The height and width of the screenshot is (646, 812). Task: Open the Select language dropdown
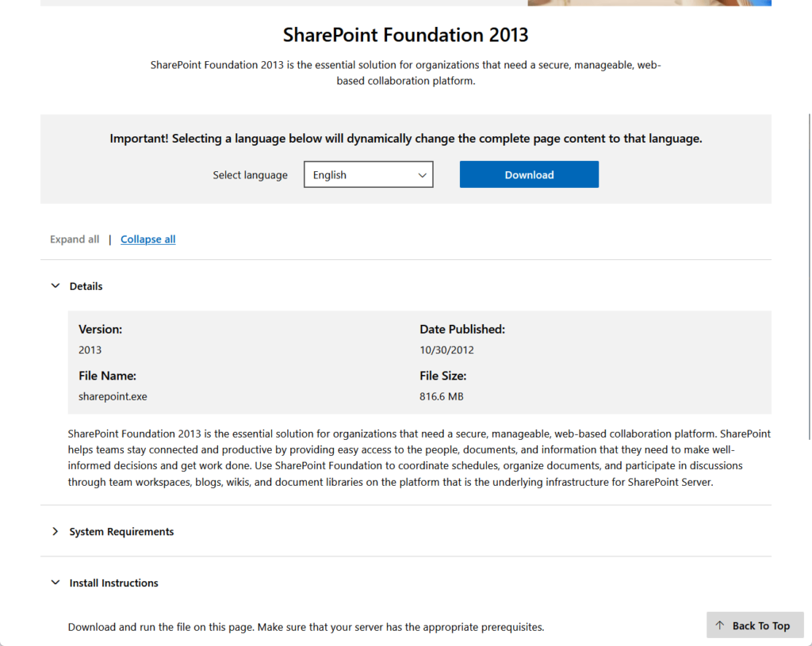point(368,174)
